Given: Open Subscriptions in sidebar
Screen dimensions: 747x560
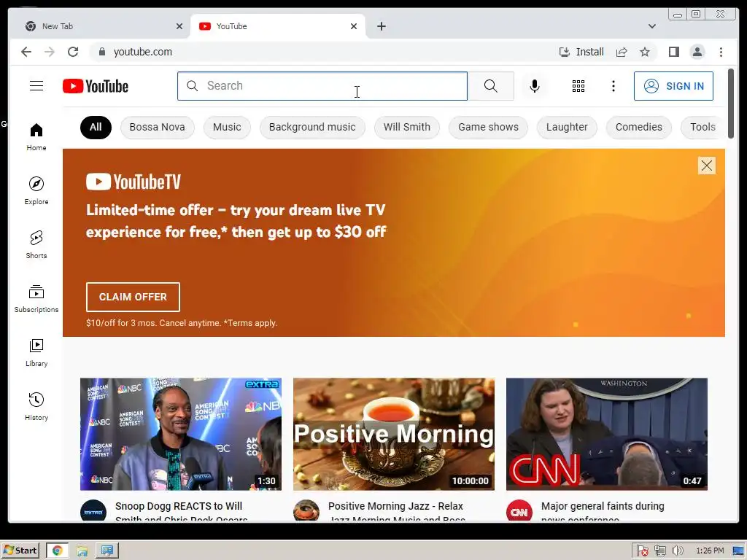Looking at the screenshot, I should [x=36, y=298].
